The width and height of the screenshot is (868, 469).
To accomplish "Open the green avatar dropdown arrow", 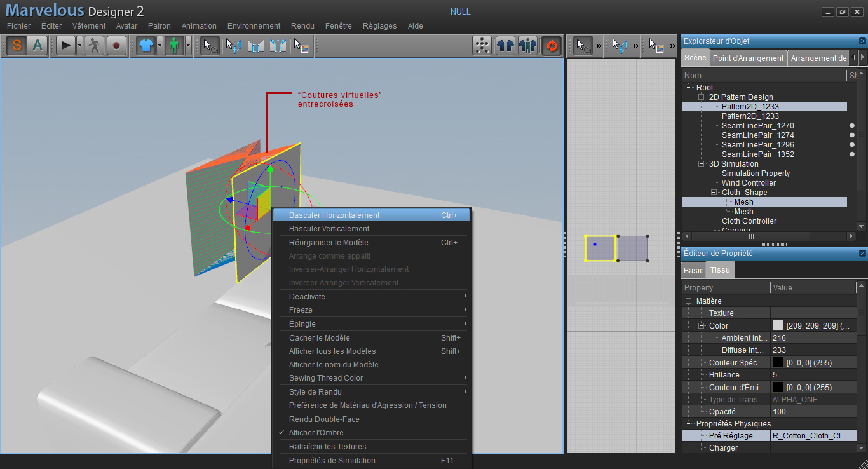I will [x=189, y=46].
